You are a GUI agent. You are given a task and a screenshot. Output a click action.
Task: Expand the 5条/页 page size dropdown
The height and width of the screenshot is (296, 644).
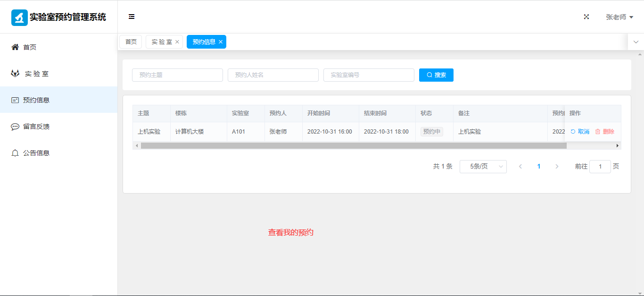click(x=483, y=167)
